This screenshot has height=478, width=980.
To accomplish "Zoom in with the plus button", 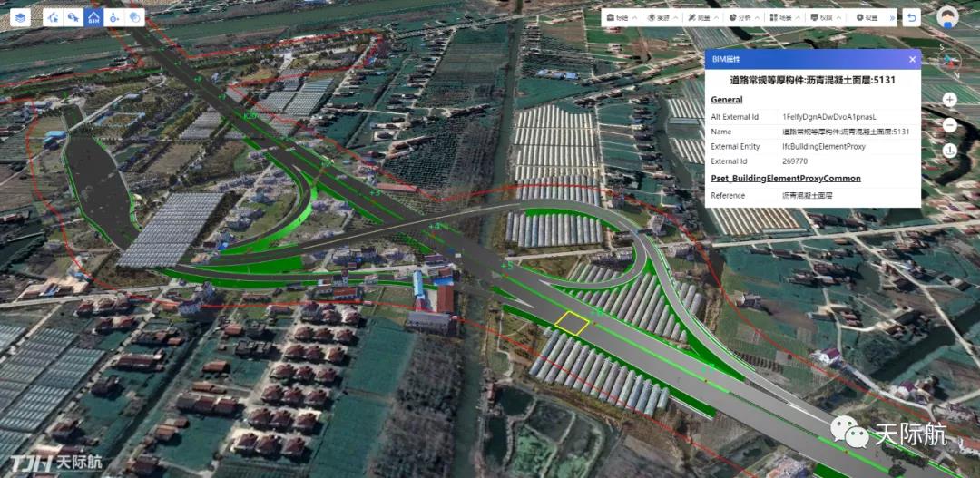I will click(949, 100).
